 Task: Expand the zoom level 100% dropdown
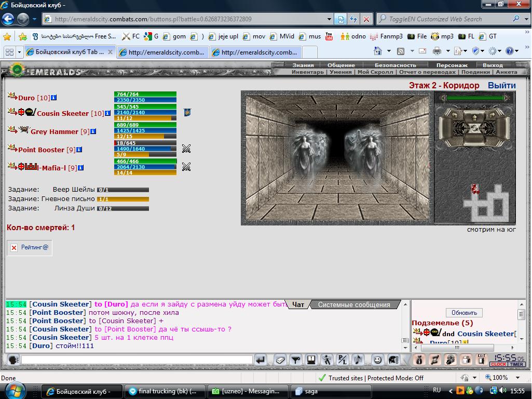[518, 378]
